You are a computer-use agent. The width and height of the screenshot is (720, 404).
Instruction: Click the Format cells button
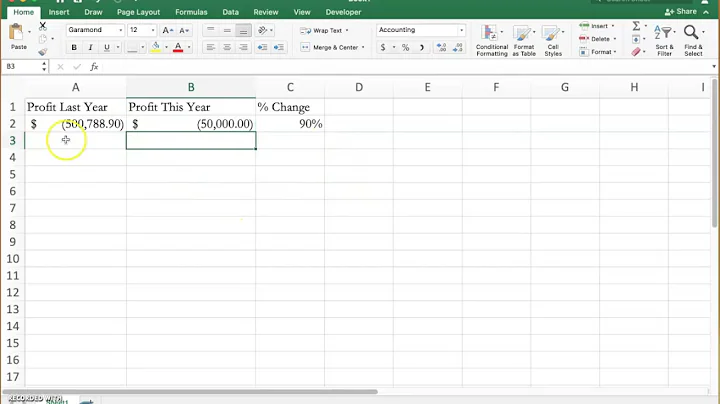(x=598, y=52)
